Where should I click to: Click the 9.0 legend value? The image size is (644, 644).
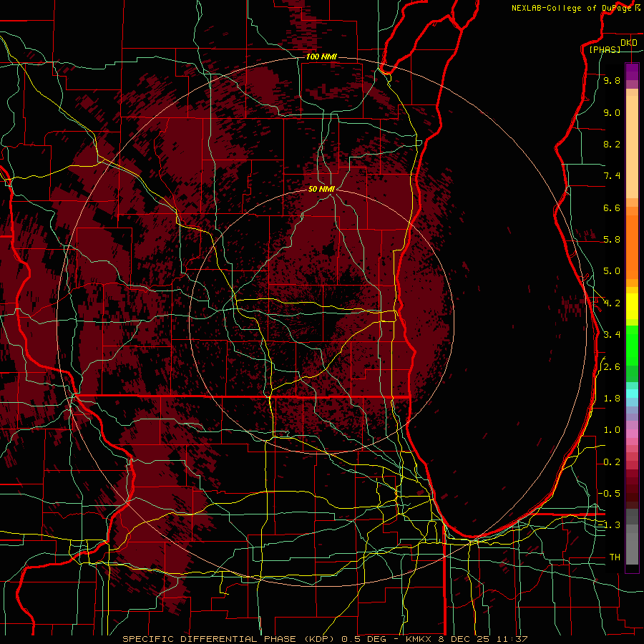(x=612, y=112)
